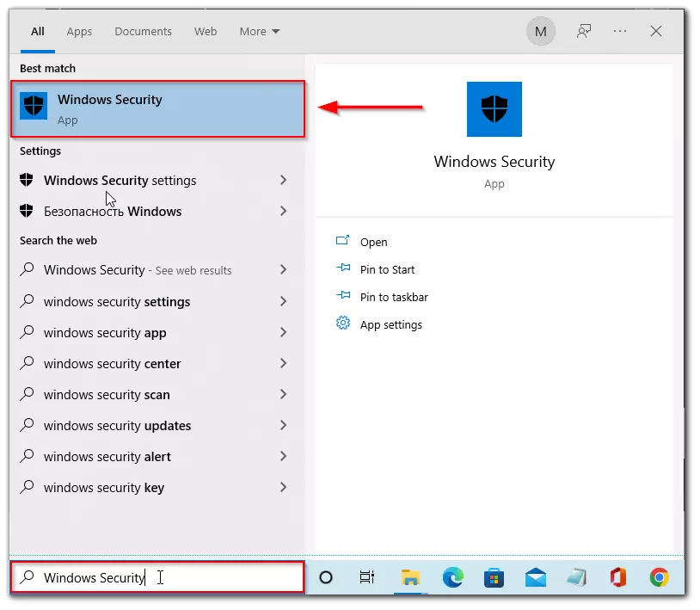Image resolution: width=700 pixels, height=610 pixels.
Task: Click the small Windows Security shield icon in Best match
Action: pos(34,106)
